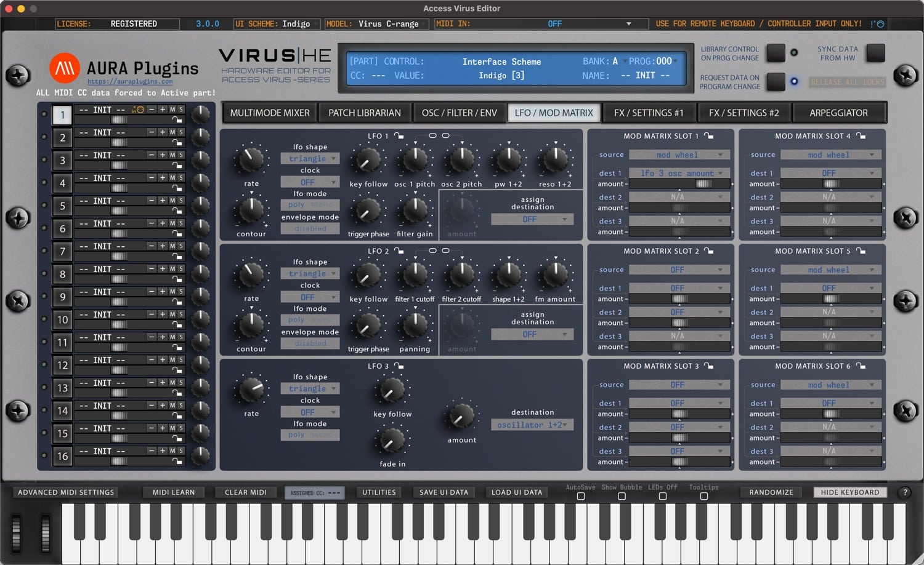This screenshot has height=565, width=924.
Task: Open the LFO 1 shape dropdown
Action: point(310,159)
